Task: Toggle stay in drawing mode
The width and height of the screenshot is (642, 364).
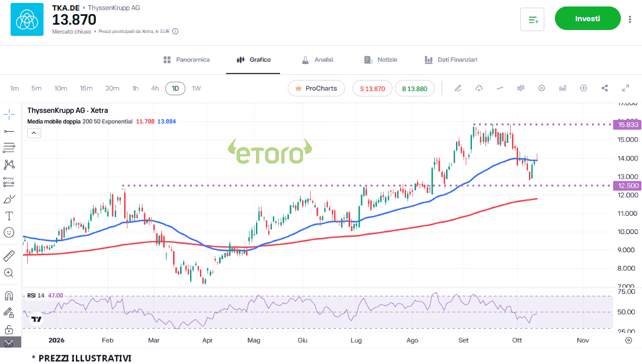Action: click(x=9, y=313)
